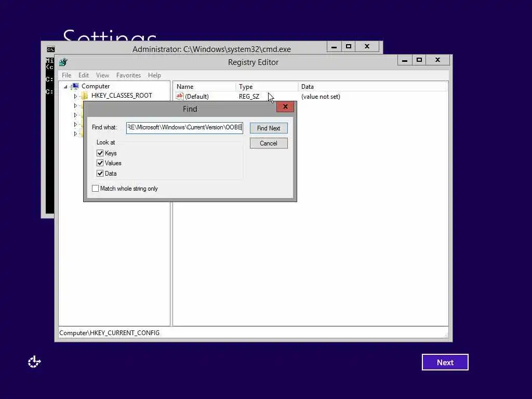Uncheck the Keys checkbox
The image size is (532, 399).
click(100, 153)
